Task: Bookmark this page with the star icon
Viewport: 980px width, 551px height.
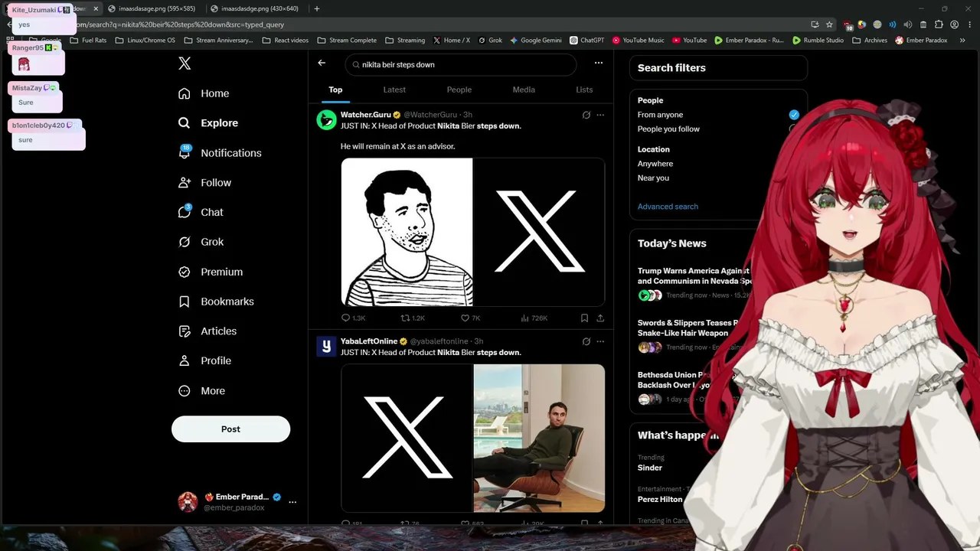Action: tap(829, 24)
